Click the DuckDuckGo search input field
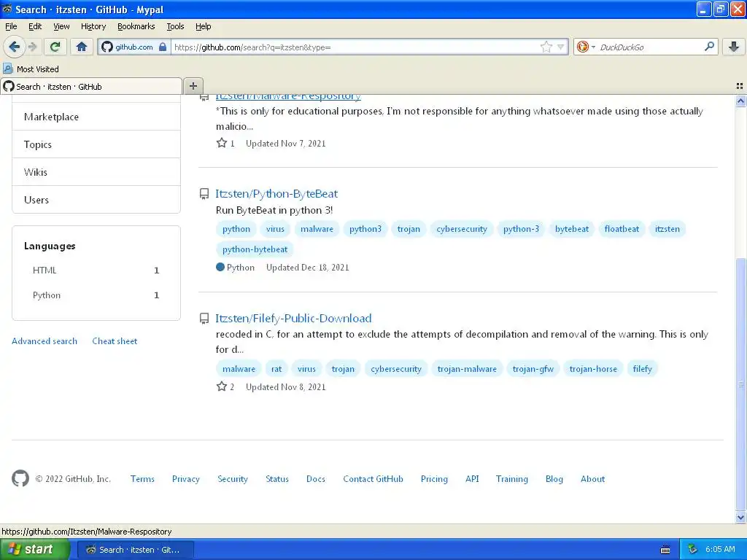Viewport: 747px width, 560px height. pyautogui.click(x=650, y=47)
